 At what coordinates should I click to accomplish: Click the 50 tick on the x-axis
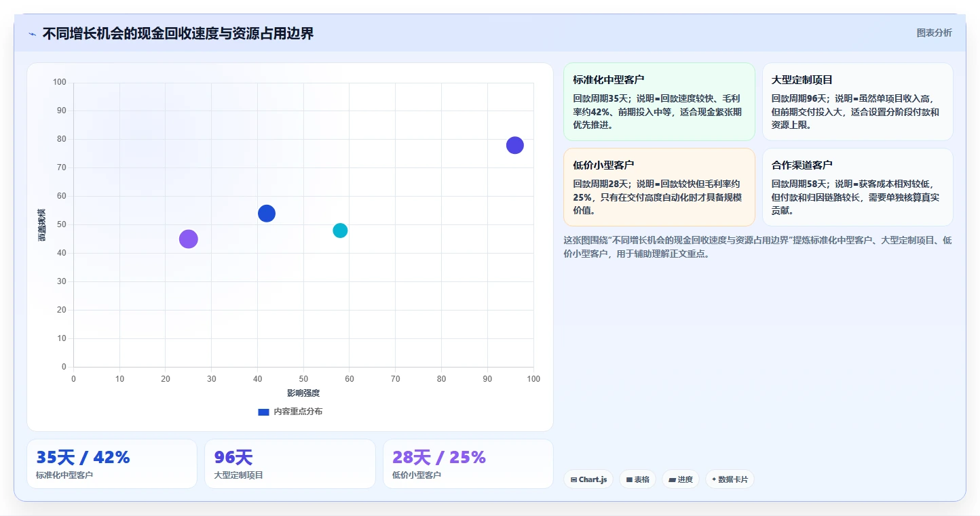(303, 379)
